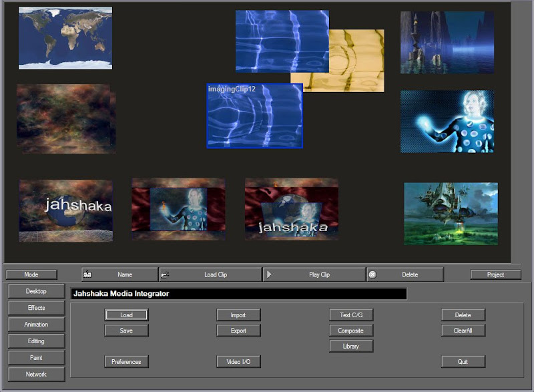Click the Jahshaka Media Integrator title field
Viewport: 534px width, 392px height.
point(238,294)
